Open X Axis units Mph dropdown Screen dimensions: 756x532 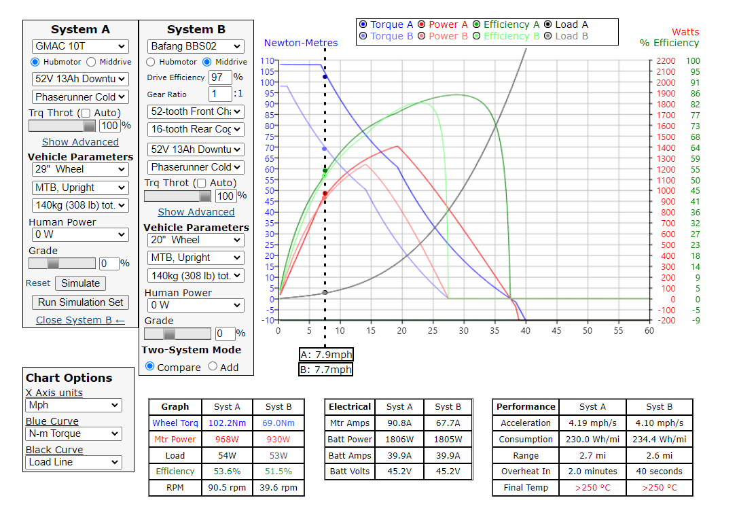(73, 405)
